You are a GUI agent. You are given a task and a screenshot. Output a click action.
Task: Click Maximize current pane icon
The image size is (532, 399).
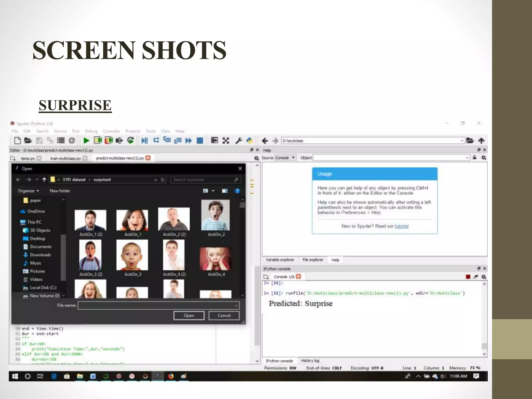pyautogui.click(x=214, y=140)
